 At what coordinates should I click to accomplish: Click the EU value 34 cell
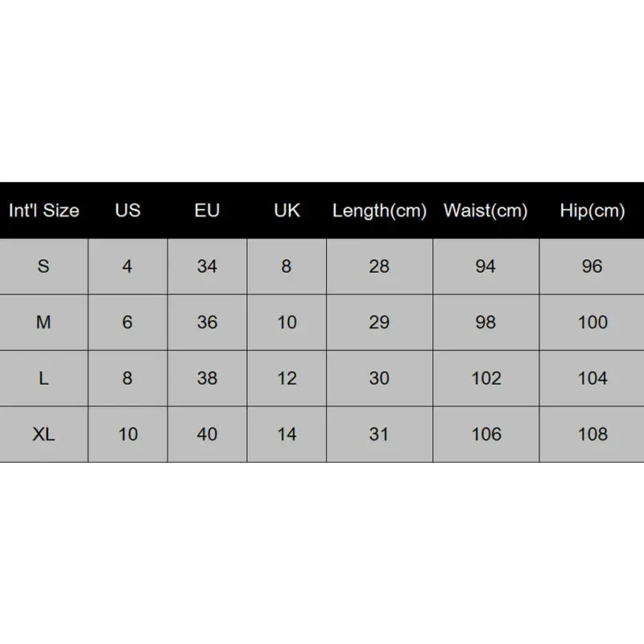[207, 266]
